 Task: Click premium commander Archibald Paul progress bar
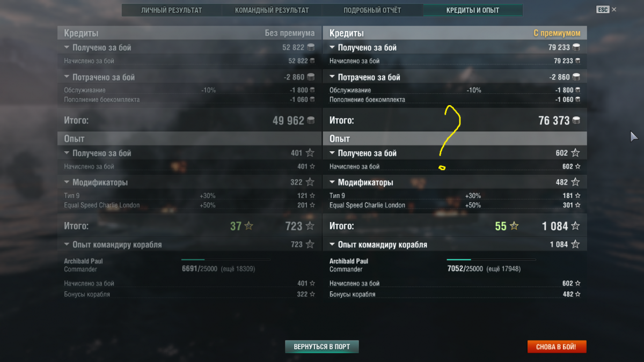[491, 260]
